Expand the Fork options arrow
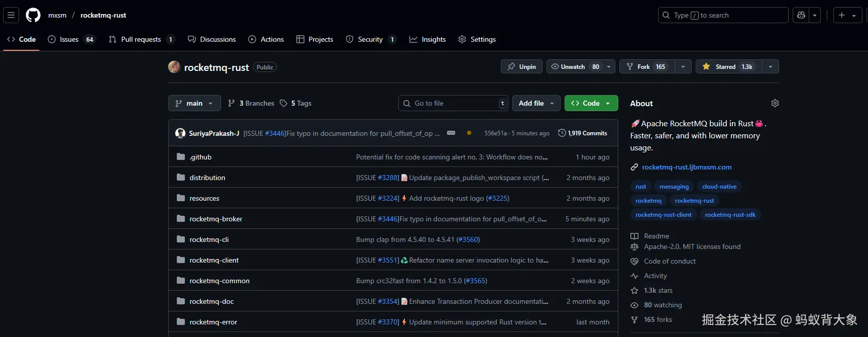Viewport: 868px width, 337px height. click(x=683, y=66)
